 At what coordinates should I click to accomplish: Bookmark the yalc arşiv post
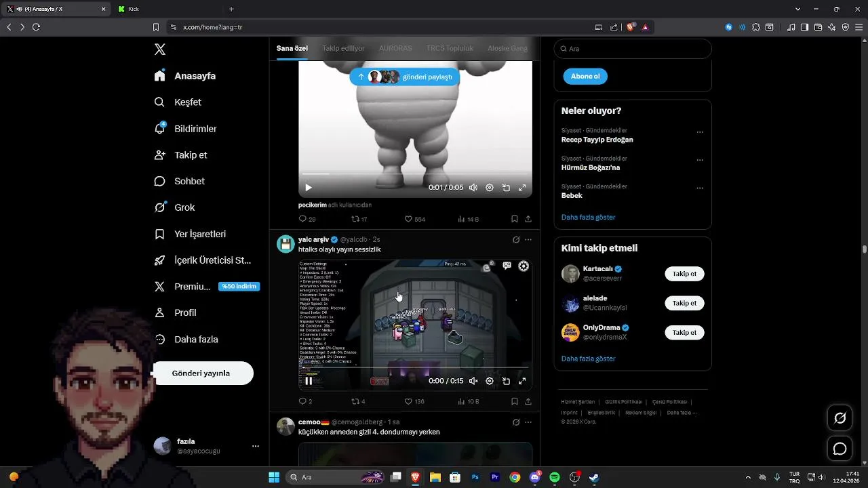point(514,401)
